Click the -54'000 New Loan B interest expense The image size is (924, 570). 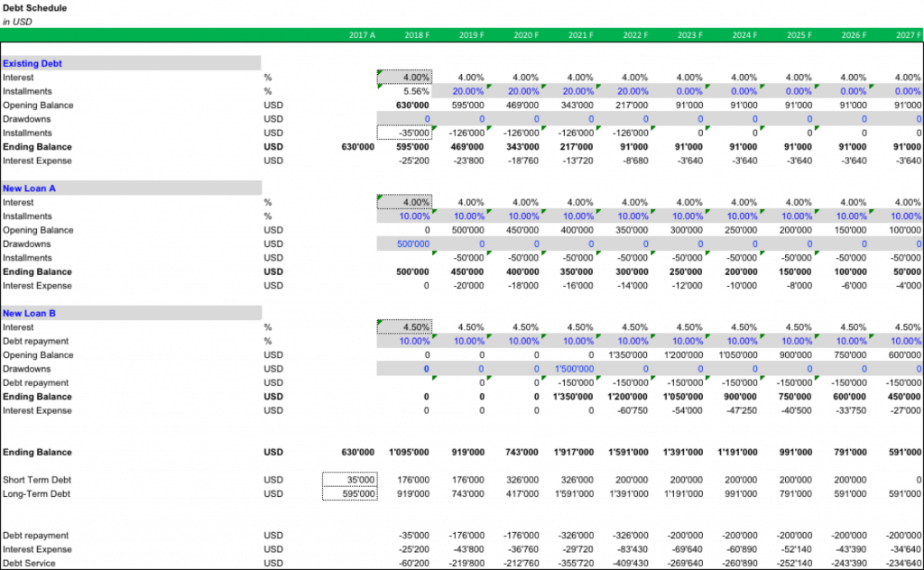[x=687, y=410]
